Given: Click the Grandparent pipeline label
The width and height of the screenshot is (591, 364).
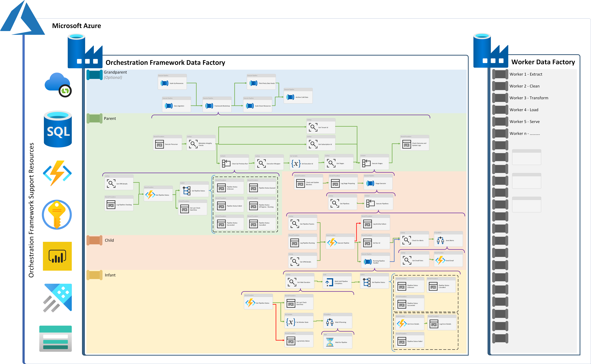Looking at the screenshot, I should tap(115, 72).
